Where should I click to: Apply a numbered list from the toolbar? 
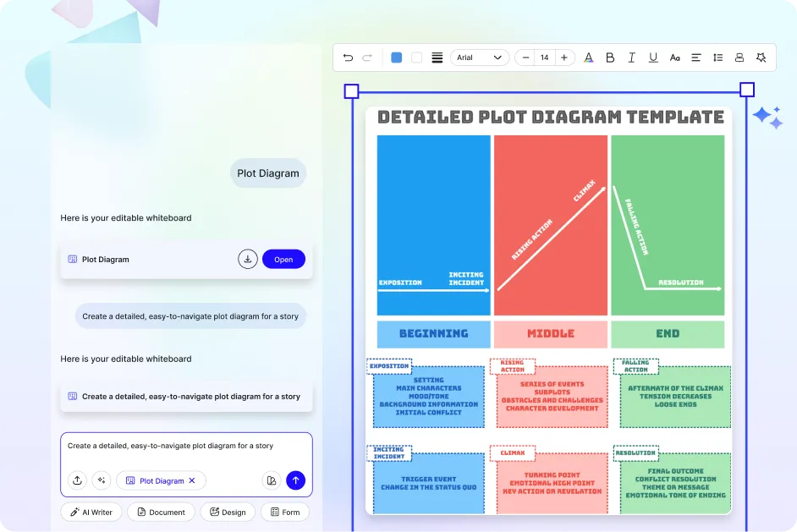click(x=717, y=58)
